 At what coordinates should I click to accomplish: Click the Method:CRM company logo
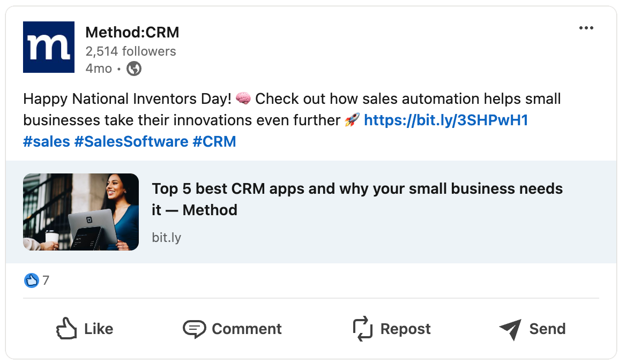click(49, 47)
